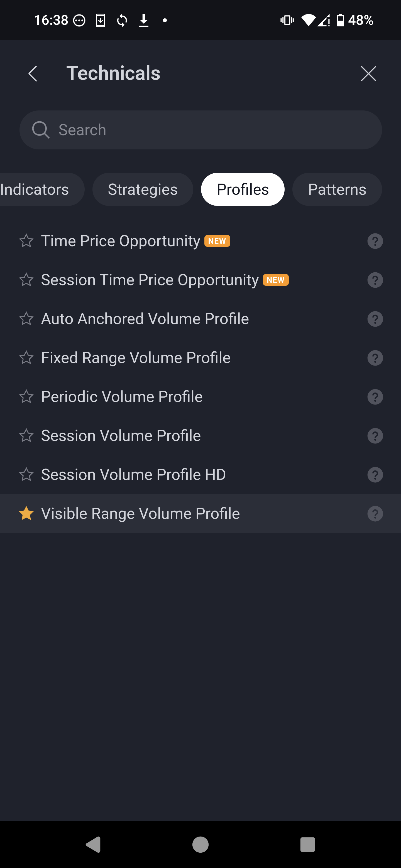Star the Session Volume Profile item

(x=26, y=436)
